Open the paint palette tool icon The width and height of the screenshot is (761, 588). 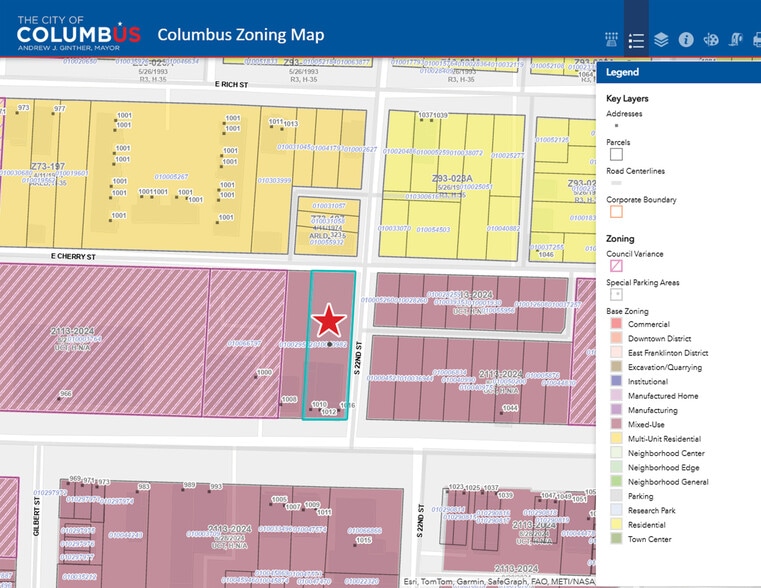(x=711, y=40)
